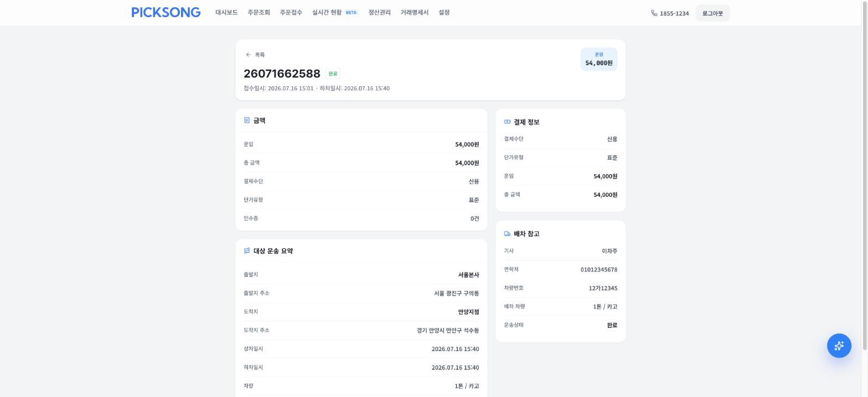Open the 대시보드 menu

226,12
